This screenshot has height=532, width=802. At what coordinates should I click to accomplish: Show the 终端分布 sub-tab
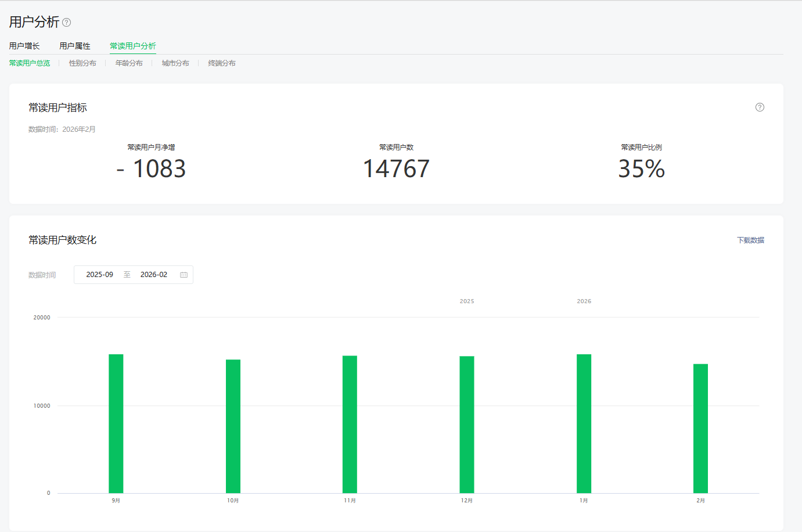(222, 63)
